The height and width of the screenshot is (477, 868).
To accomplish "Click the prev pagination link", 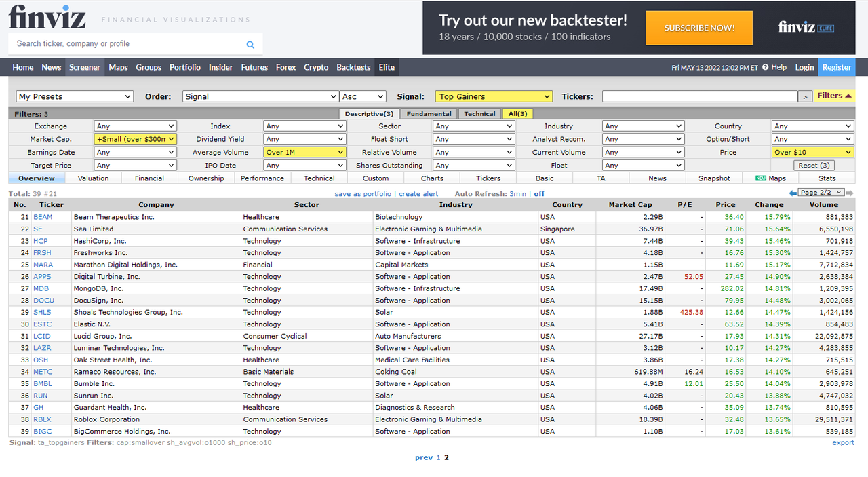I will tap(424, 458).
